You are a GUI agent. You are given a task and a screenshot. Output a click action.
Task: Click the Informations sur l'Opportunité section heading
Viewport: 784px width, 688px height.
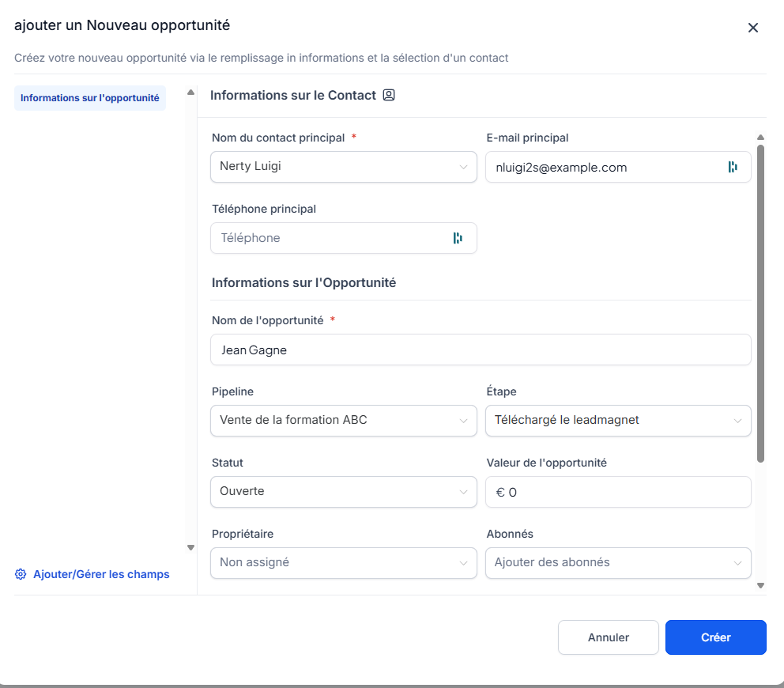(x=303, y=282)
